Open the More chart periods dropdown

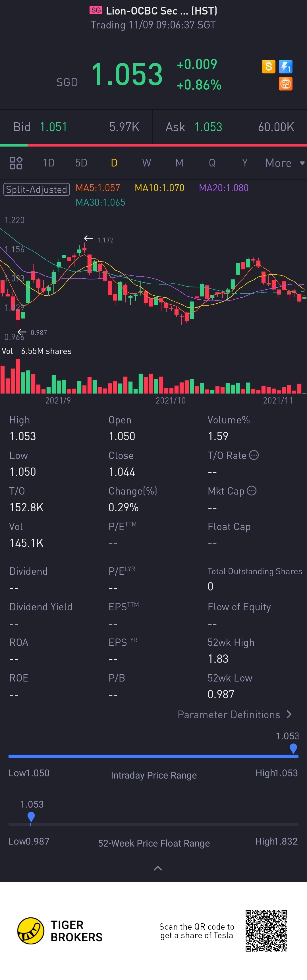tap(284, 163)
